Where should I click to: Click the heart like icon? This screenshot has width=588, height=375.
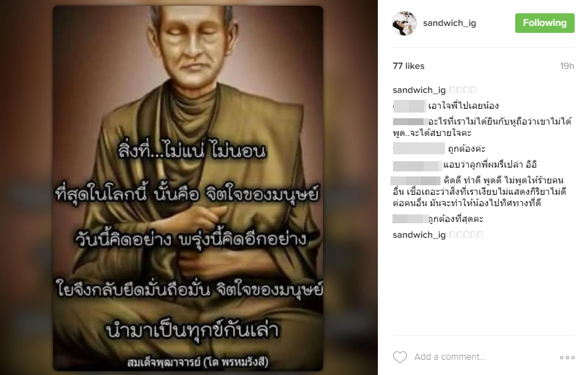pyautogui.click(x=400, y=357)
